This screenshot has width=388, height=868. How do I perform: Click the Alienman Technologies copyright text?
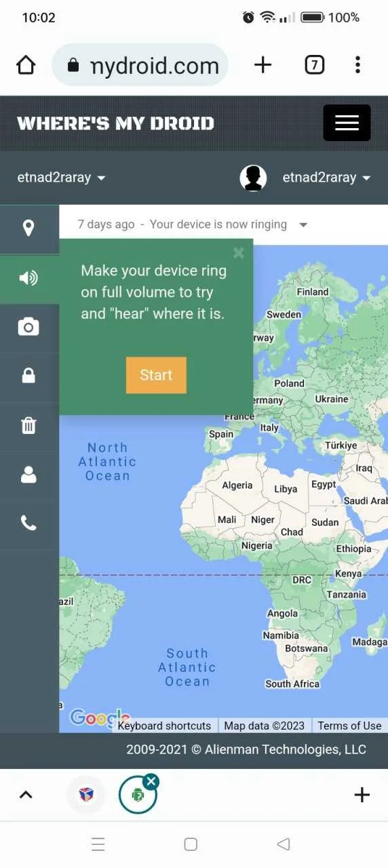click(x=246, y=749)
